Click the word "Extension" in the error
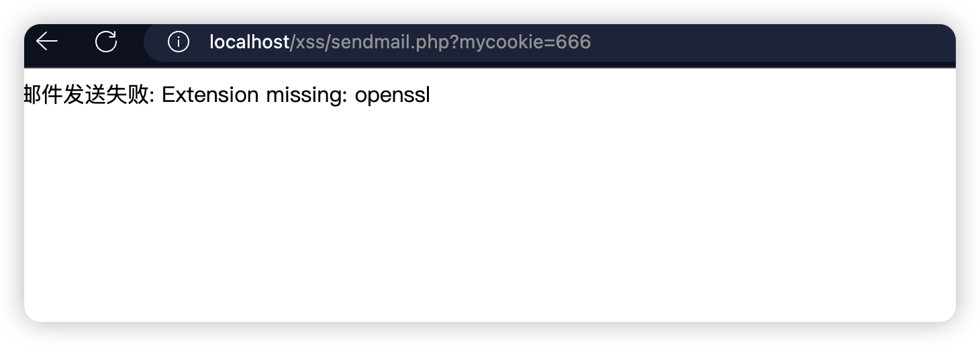This screenshot has width=980, height=346. [x=210, y=95]
